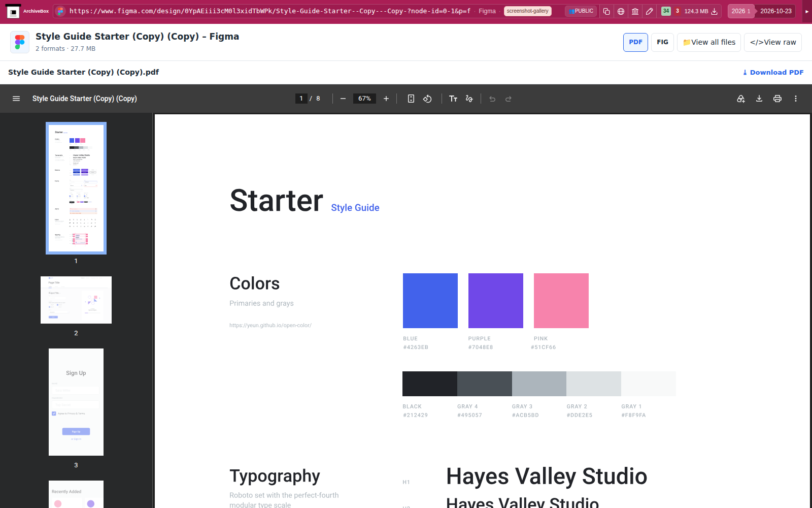Print the PDF document
The height and width of the screenshot is (508, 812).
click(777, 99)
